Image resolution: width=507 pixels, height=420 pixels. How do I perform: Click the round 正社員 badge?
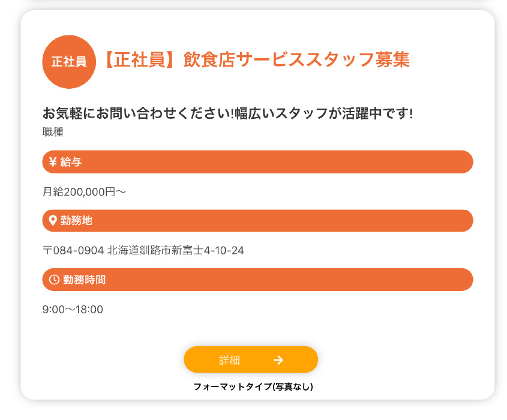point(69,62)
